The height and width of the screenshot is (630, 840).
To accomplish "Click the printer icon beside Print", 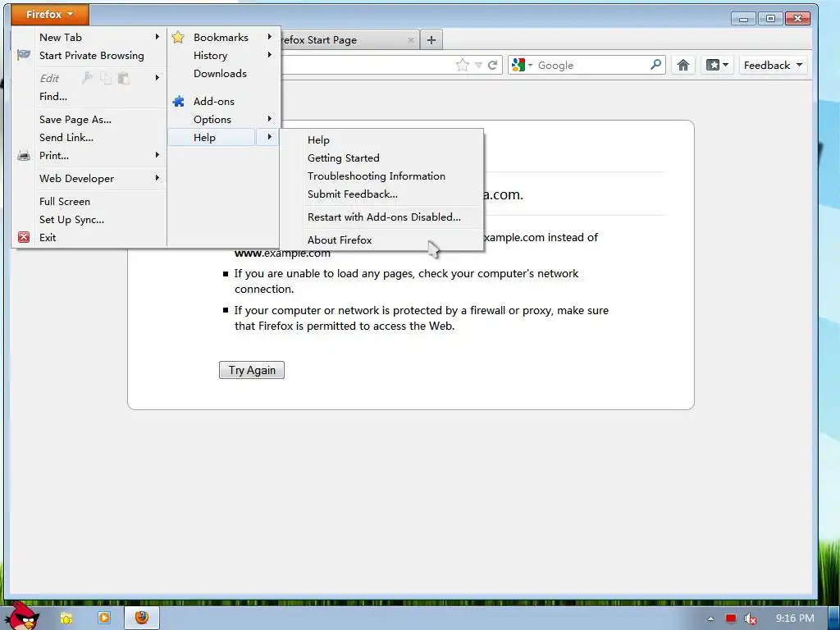I will click(24, 156).
